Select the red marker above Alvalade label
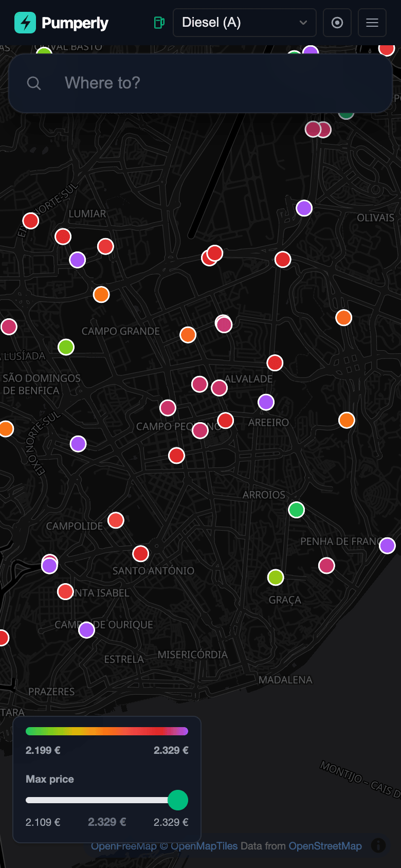The image size is (401, 868). 275,363
